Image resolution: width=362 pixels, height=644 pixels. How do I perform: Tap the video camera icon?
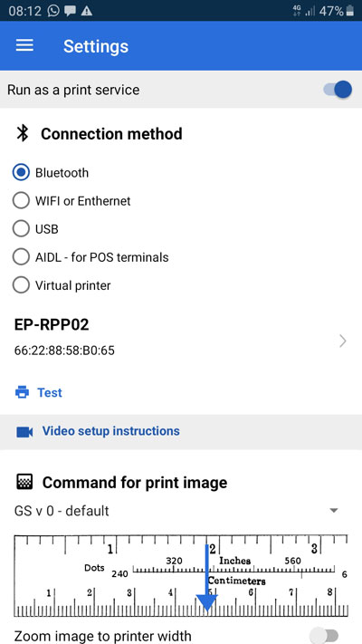click(24, 432)
